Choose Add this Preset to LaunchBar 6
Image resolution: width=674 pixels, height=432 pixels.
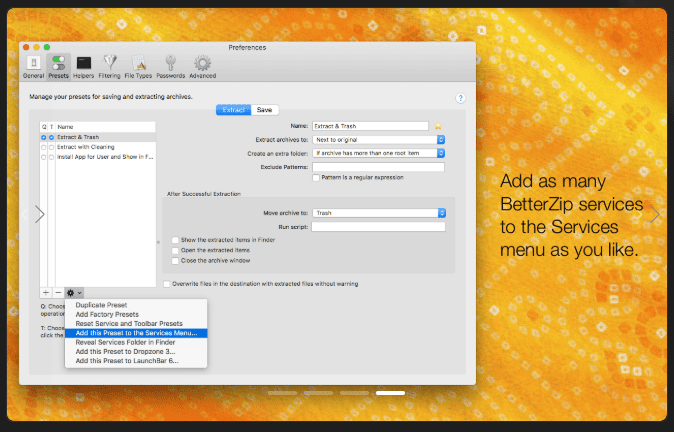click(x=136, y=361)
